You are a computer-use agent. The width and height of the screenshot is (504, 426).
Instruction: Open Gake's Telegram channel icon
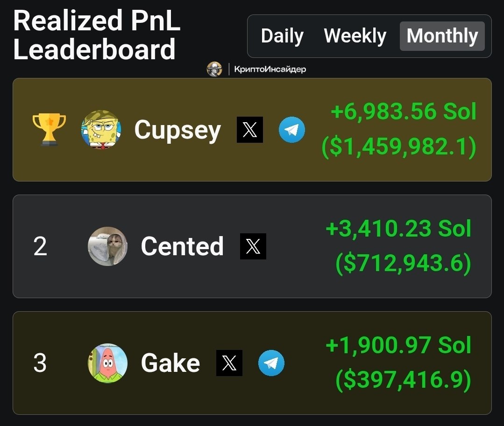[x=271, y=363]
